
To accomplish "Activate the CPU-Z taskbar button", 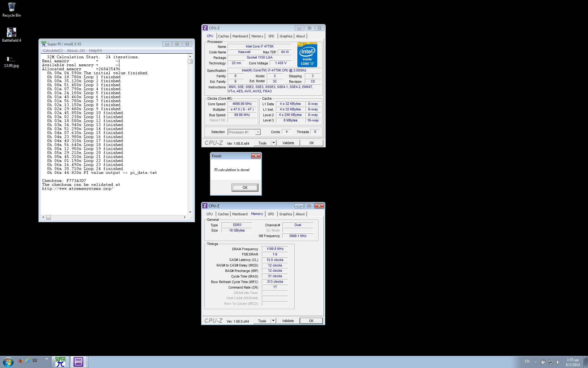I will tap(79, 362).
